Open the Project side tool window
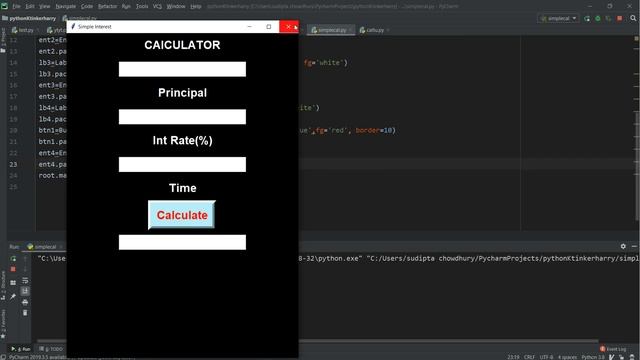The image size is (640, 360). point(3,40)
